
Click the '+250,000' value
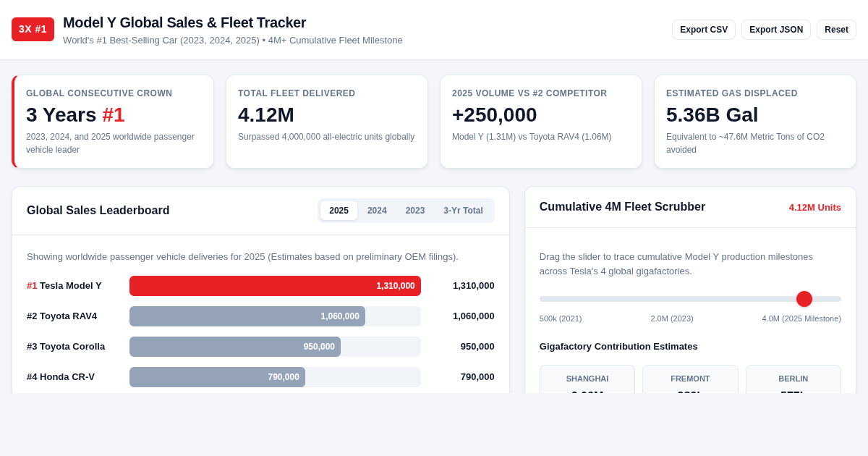pos(495,115)
